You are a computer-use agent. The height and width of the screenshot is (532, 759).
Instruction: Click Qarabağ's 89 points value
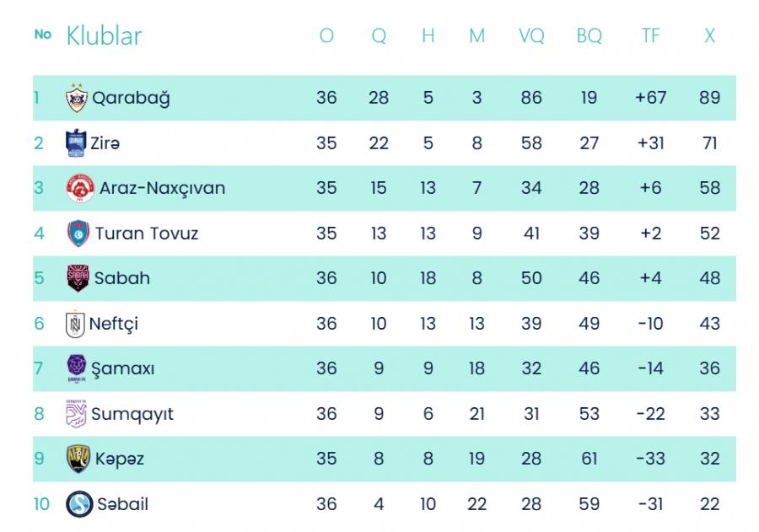(710, 98)
